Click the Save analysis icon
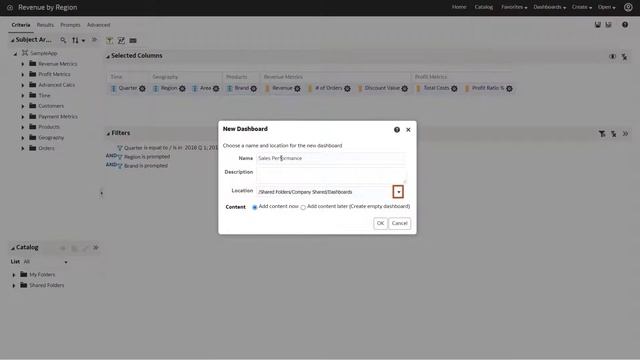Image resolution: width=640 pixels, height=360 pixels. tap(598, 25)
